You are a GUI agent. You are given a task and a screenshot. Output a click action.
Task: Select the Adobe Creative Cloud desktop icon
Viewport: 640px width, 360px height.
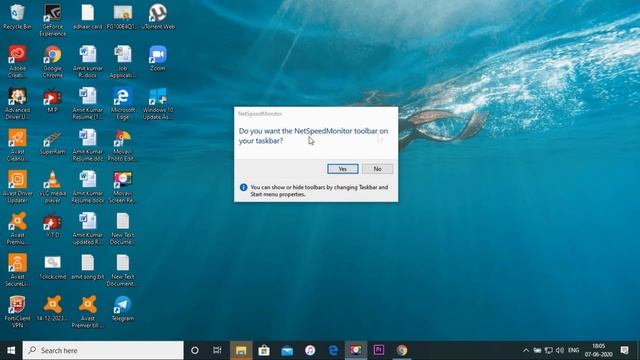pyautogui.click(x=17, y=62)
